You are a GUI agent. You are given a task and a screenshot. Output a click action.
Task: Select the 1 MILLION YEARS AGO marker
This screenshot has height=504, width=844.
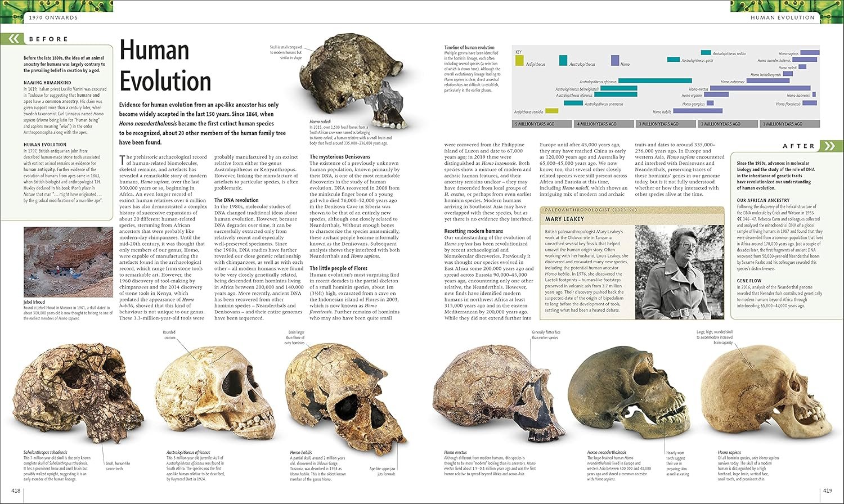point(790,124)
